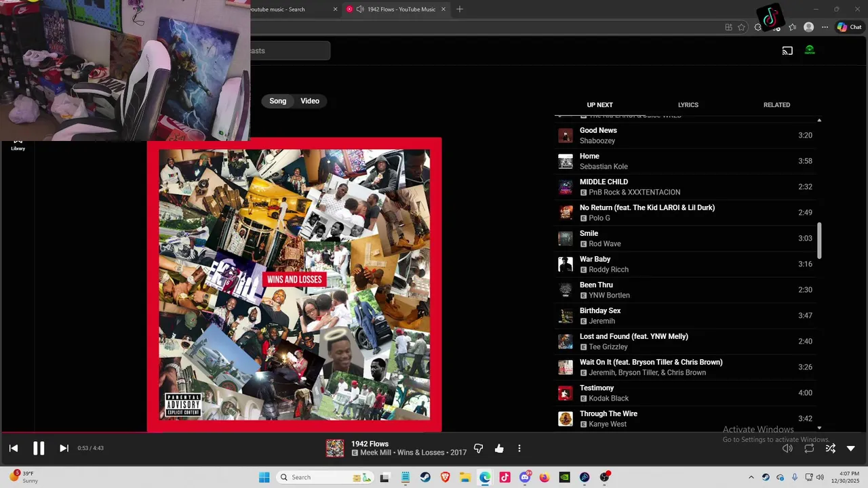This screenshot has width=868, height=488.
Task: Click the green profile avatar icon
Action: click(x=810, y=50)
